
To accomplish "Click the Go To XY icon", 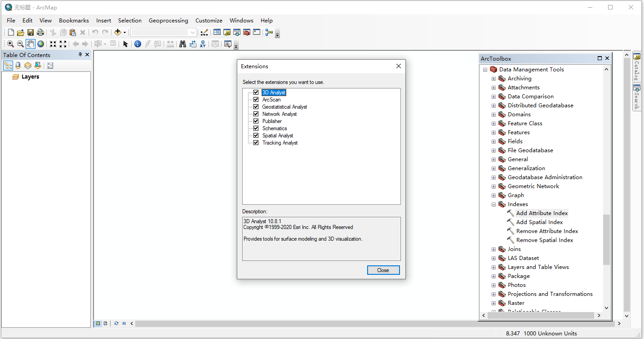I will tap(203, 44).
